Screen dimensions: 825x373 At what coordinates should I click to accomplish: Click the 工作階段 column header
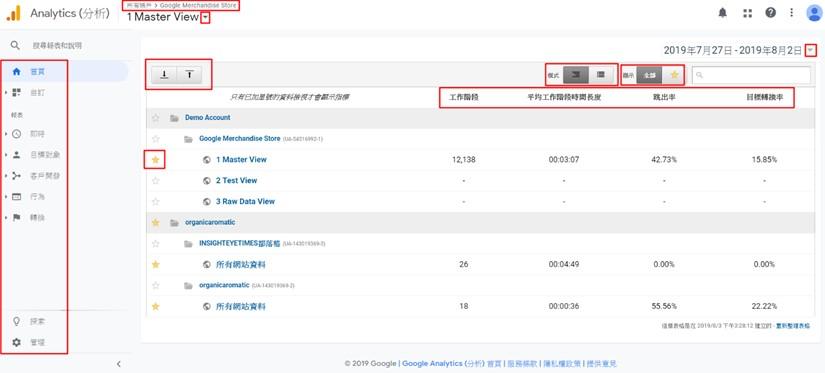pos(464,97)
